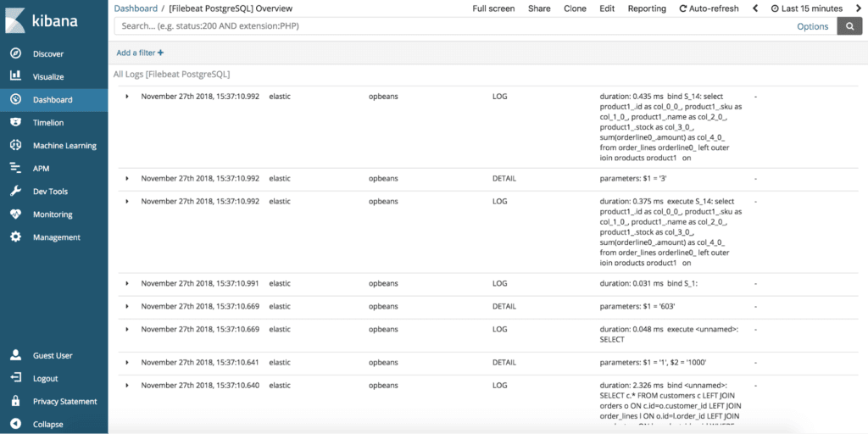Click DETAIL cell in 15:37:10.669 row
This screenshot has width=868, height=434.
click(504, 306)
